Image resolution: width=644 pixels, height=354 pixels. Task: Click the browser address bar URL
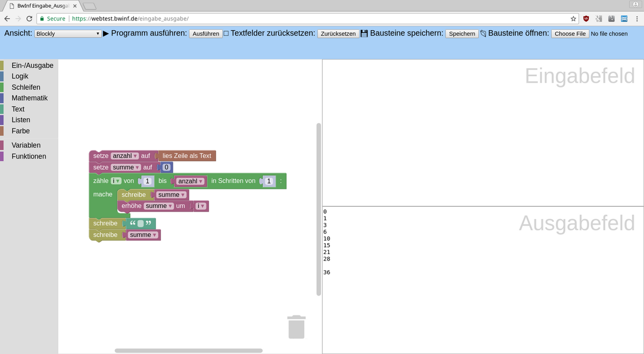click(130, 18)
